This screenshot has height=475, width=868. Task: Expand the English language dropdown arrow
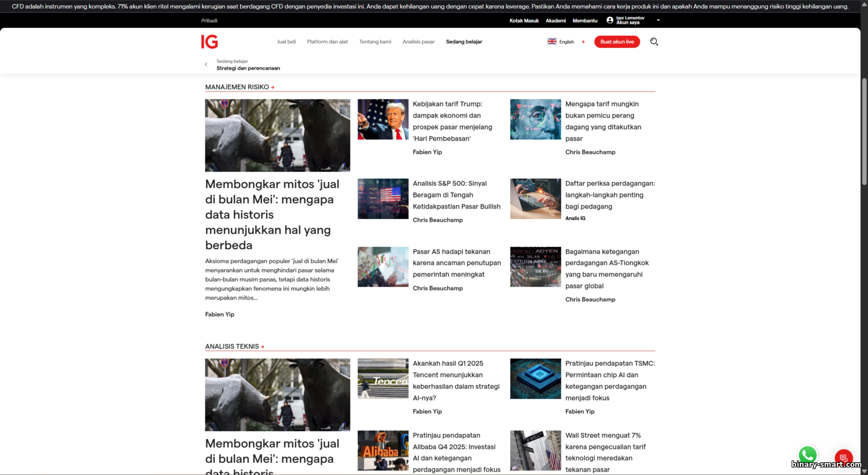tap(583, 42)
